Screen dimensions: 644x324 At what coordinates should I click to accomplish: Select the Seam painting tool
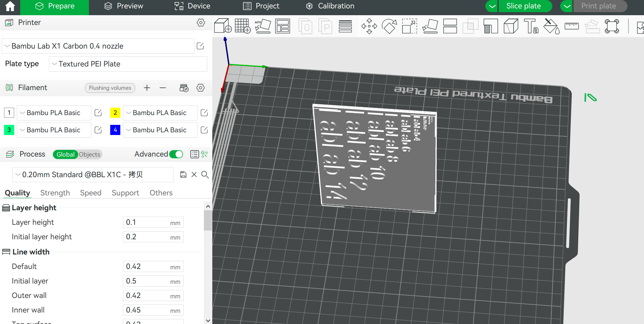tap(511, 26)
